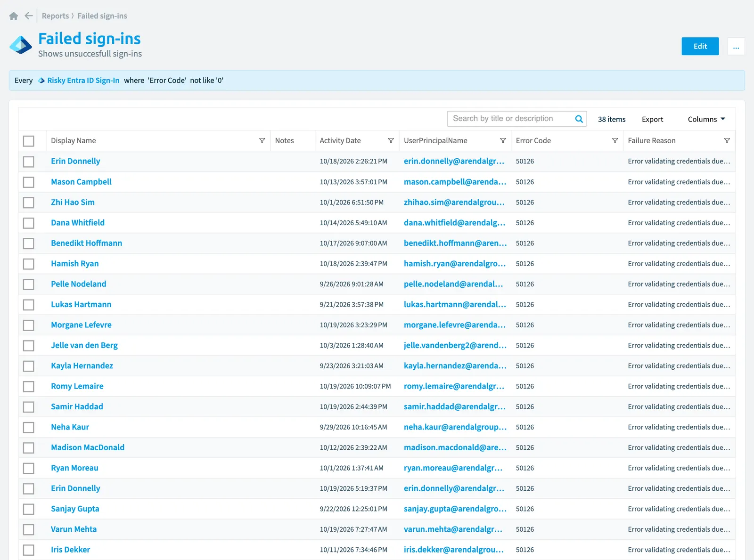This screenshot has height=560, width=754.
Task: Export the report items
Action: (652, 119)
